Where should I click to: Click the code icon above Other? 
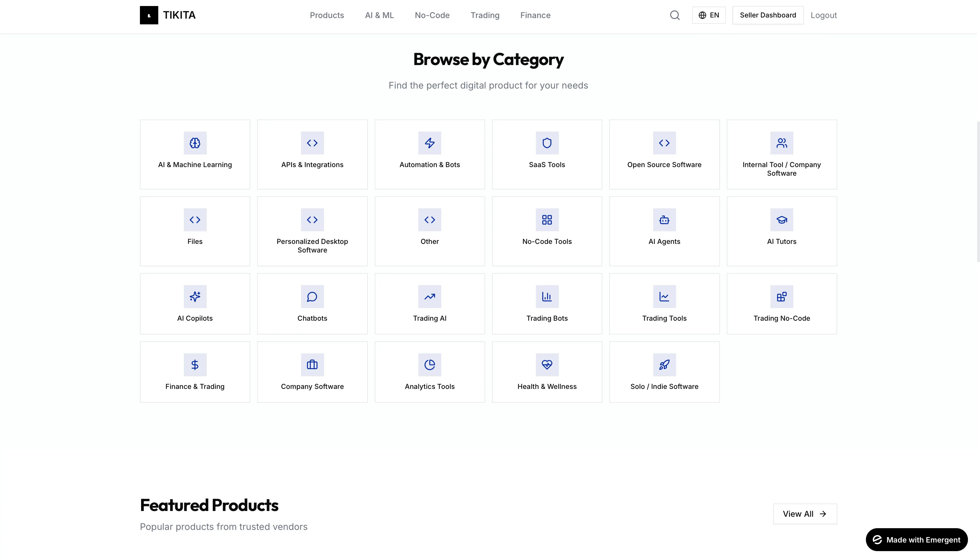[x=430, y=220]
